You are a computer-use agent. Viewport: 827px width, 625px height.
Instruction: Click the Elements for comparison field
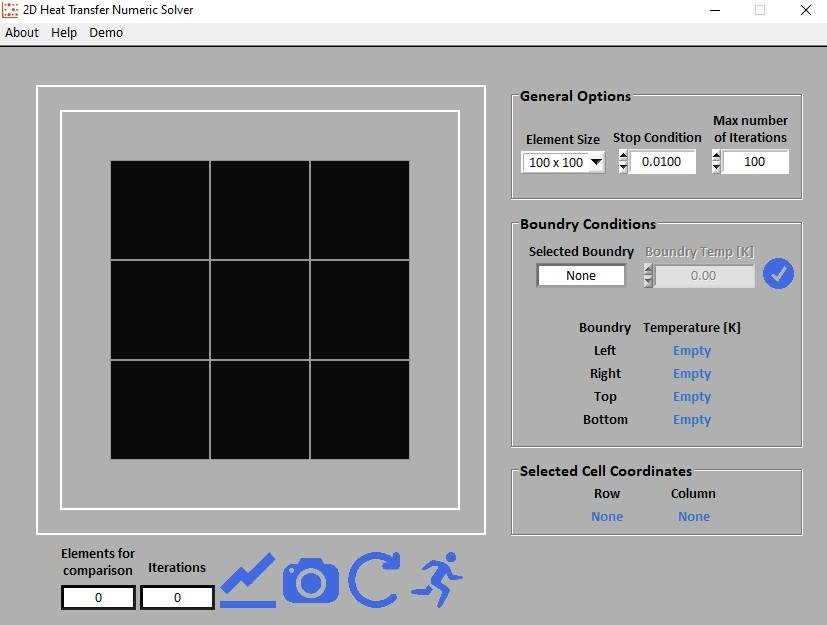tap(98, 598)
